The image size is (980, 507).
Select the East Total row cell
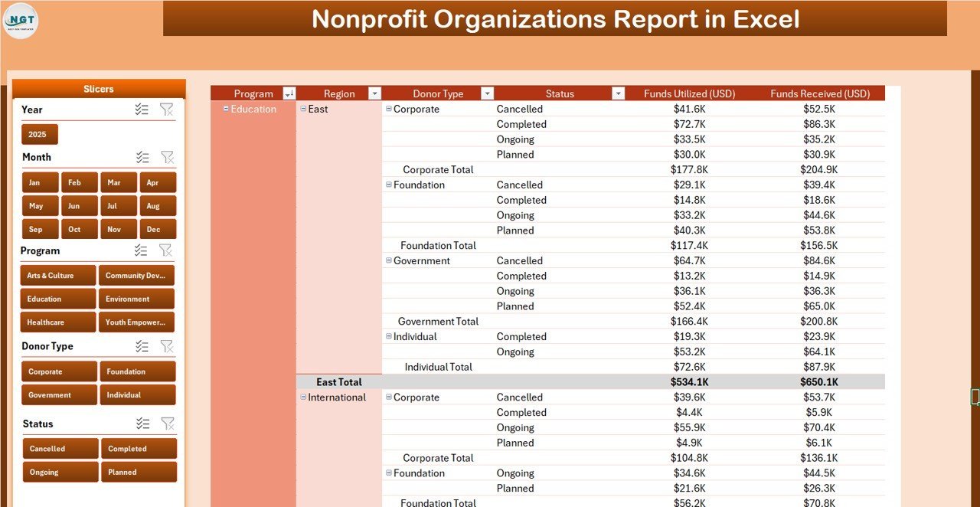point(339,382)
